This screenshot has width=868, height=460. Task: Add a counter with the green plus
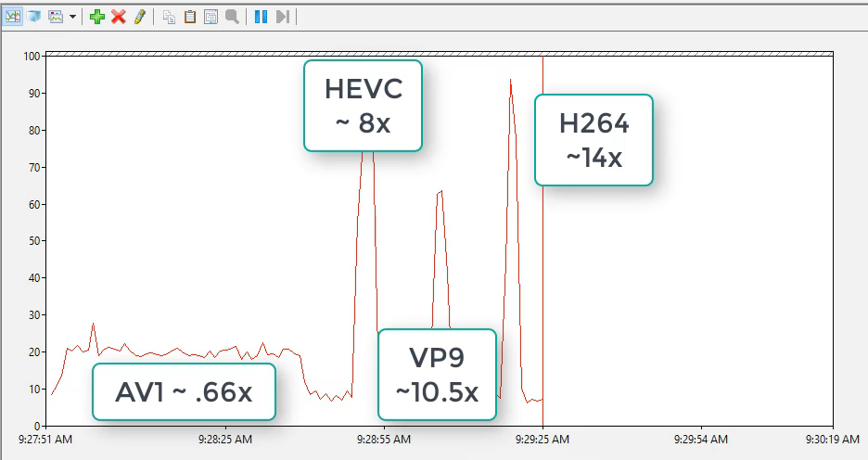click(x=97, y=17)
